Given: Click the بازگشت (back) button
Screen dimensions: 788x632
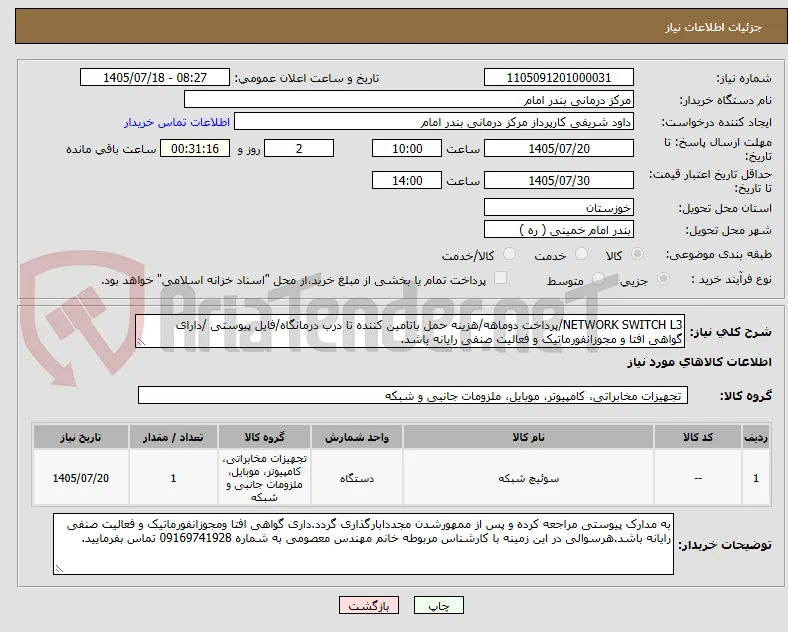Looking at the screenshot, I should pos(369,605).
